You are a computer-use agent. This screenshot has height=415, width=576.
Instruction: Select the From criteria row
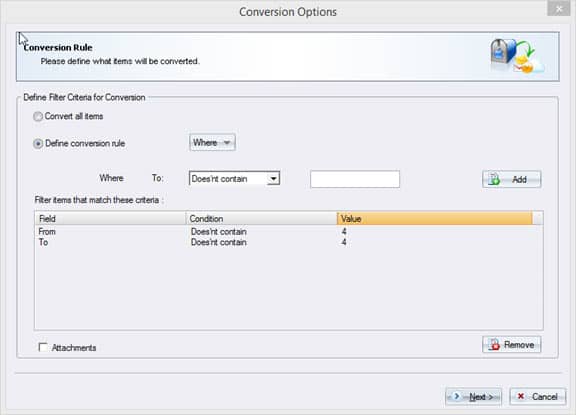(x=289, y=232)
